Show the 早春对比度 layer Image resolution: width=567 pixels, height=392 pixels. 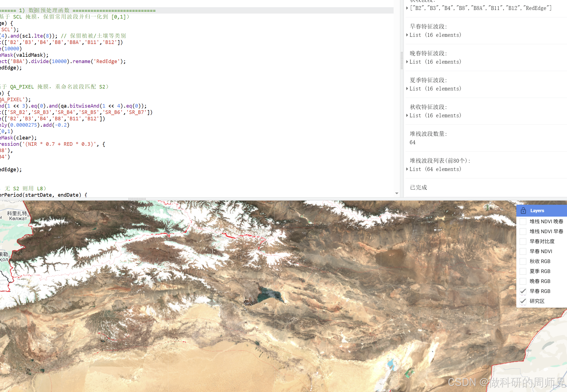tap(523, 241)
